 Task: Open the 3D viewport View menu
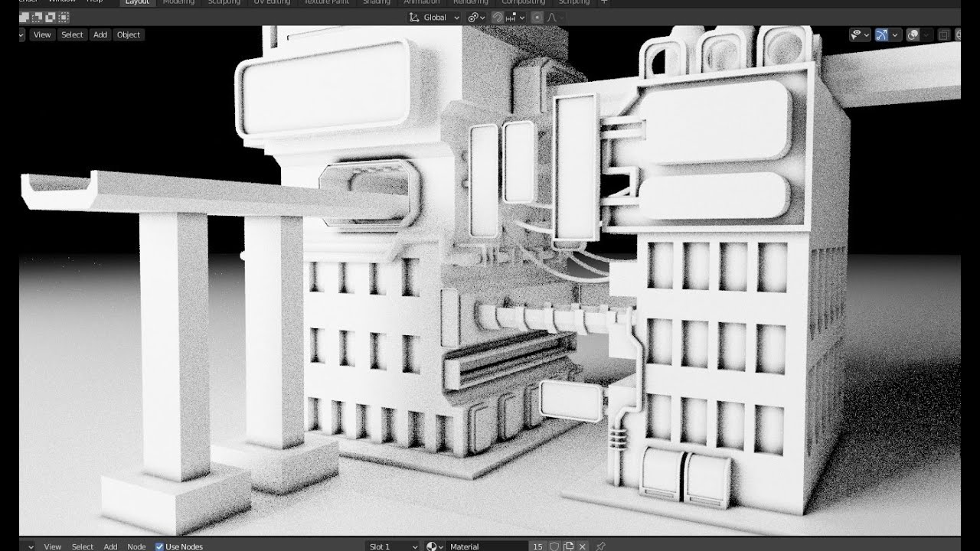pyautogui.click(x=42, y=34)
